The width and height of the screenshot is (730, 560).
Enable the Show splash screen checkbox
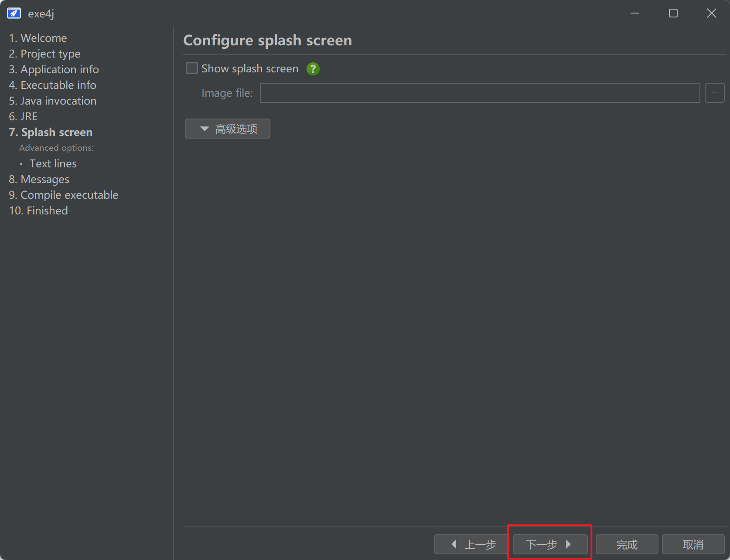pyautogui.click(x=192, y=68)
